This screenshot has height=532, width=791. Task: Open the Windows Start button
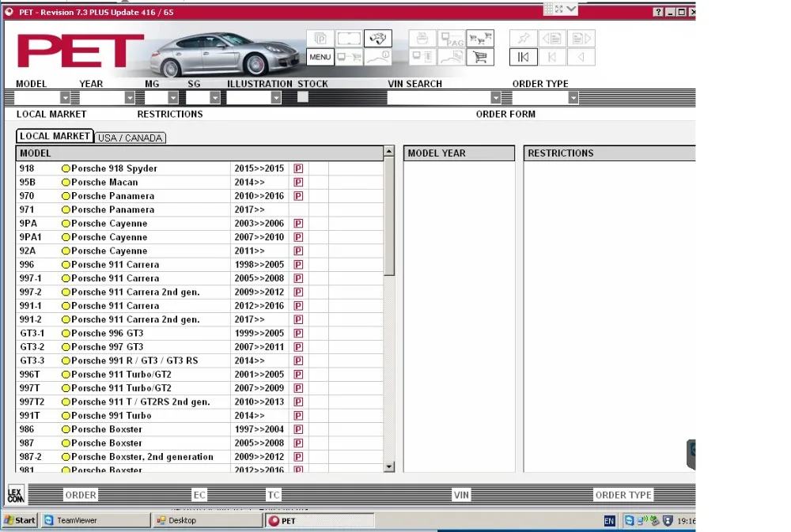click(20, 520)
